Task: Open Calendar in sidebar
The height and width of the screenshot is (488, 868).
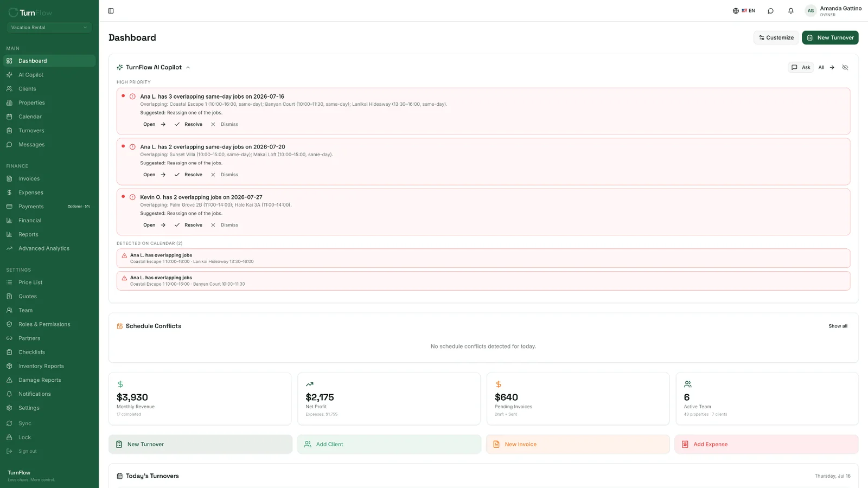Action: pyautogui.click(x=49, y=117)
